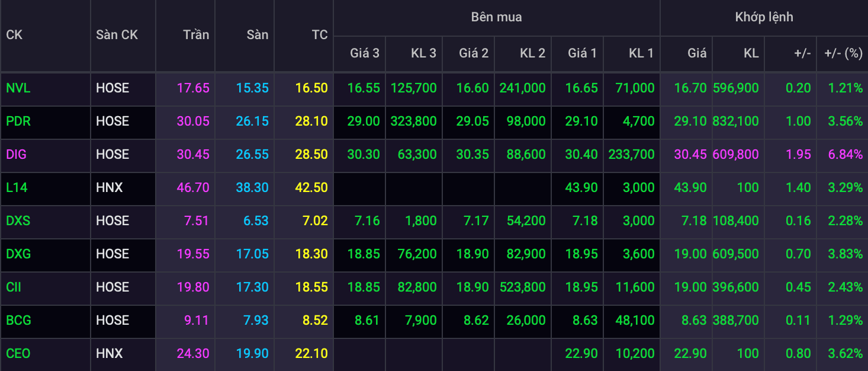
Task: Open the DXS stock symbol
Action: [x=18, y=221]
